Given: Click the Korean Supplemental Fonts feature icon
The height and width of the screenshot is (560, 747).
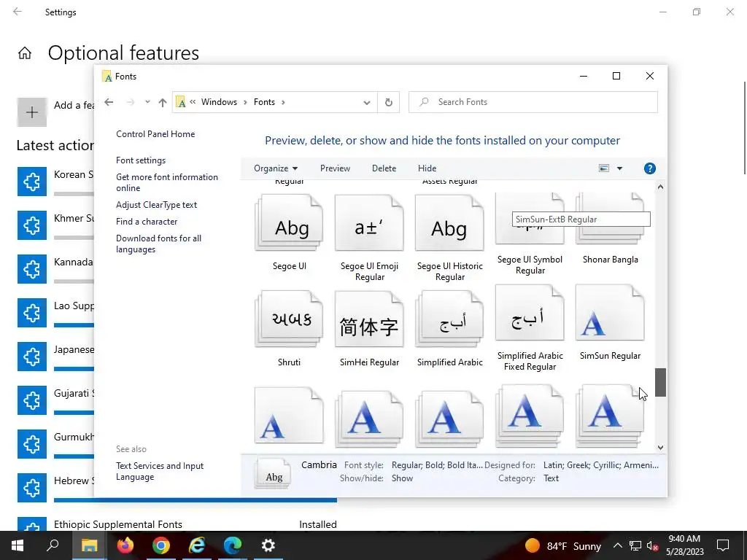Looking at the screenshot, I should click(32, 182).
